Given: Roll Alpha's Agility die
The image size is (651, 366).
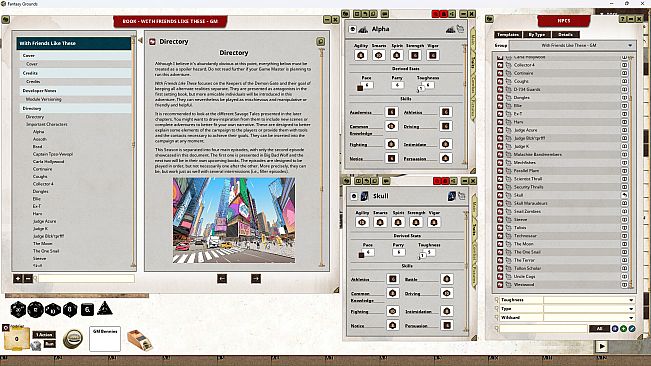Looking at the screenshot, I should (360, 55).
